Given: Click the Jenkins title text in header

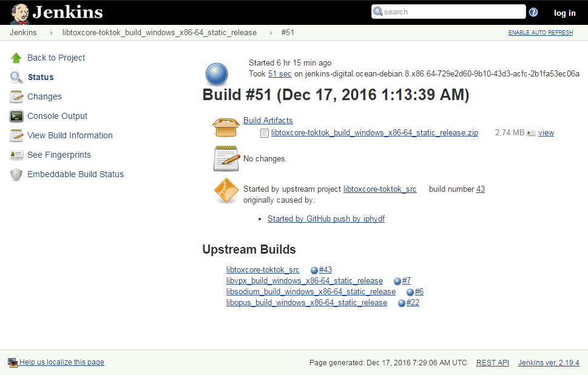Looking at the screenshot, I should [x=67, y=12].
